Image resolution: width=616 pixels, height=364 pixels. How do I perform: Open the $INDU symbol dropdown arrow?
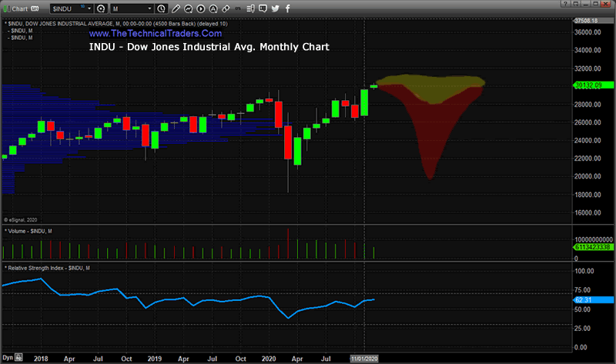[89, 8]
